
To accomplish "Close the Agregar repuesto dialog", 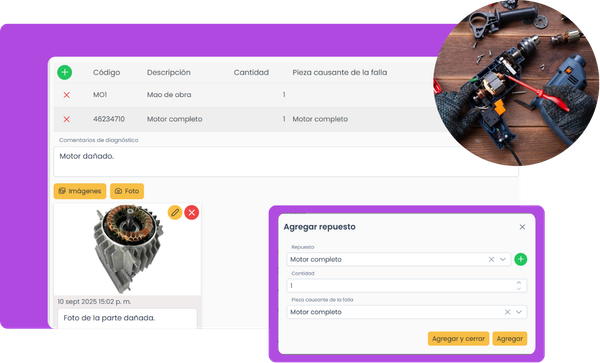I will point(522,227).
